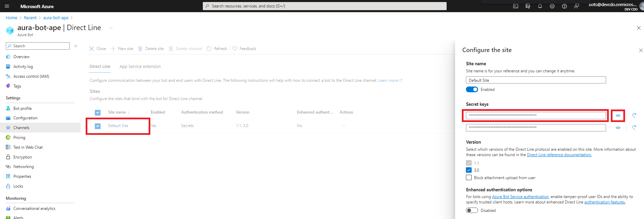
Task: Open the Directories and subscriptions filter icon
Action: (528, 6)
